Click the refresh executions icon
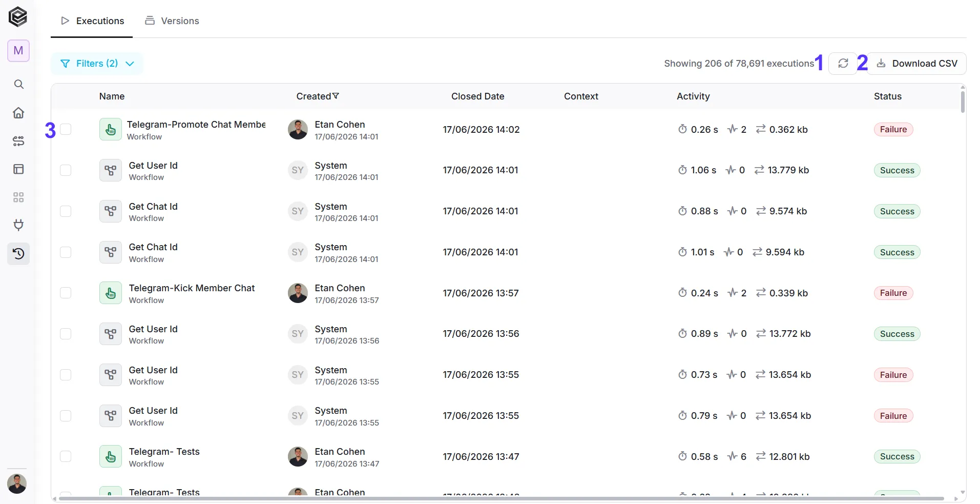This screenshot has height=504, width=980. click(x=843, y=64)
